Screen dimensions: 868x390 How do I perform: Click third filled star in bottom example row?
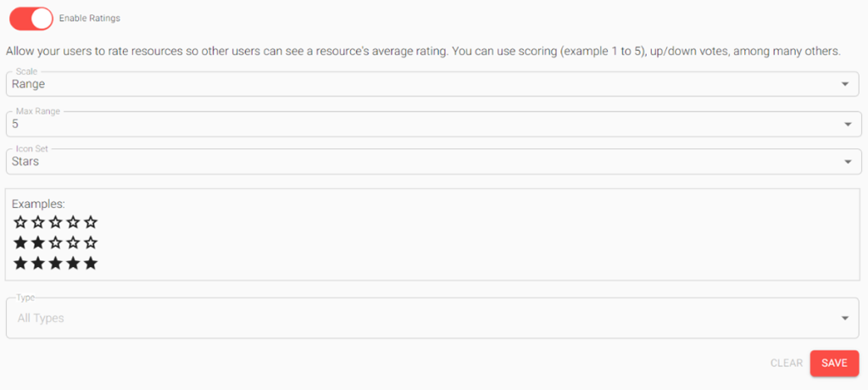coord(56,264)
